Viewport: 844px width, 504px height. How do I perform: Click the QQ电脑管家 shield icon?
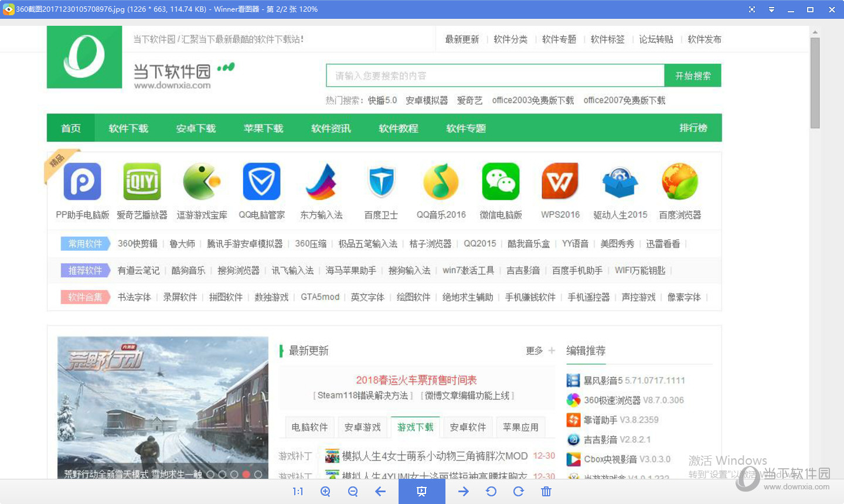pyautogui.click(x=261, y=182)
